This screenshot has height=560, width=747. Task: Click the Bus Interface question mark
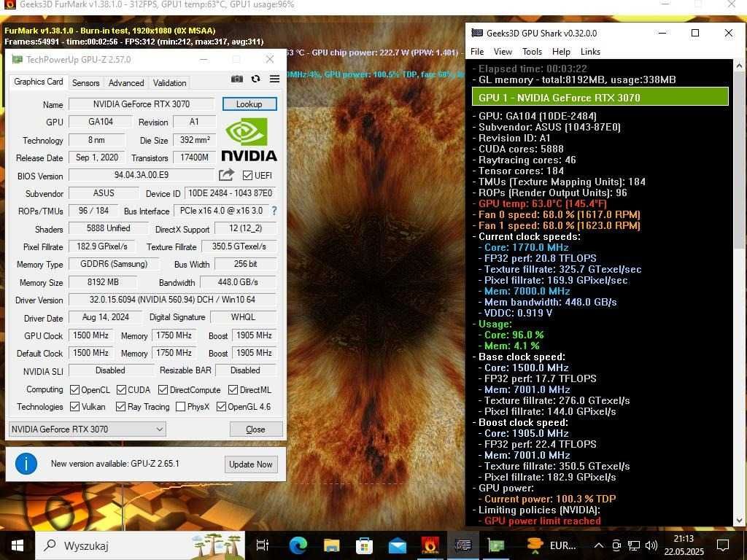click(x=274, y=211)
